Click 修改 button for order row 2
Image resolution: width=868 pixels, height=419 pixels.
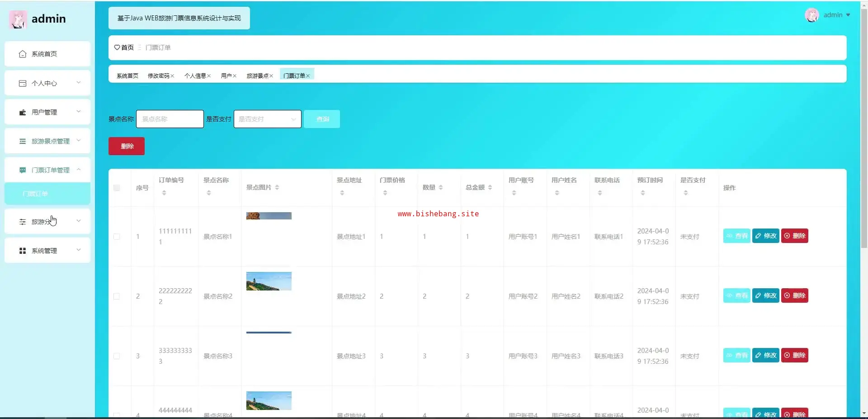click(x=765, y=295)
